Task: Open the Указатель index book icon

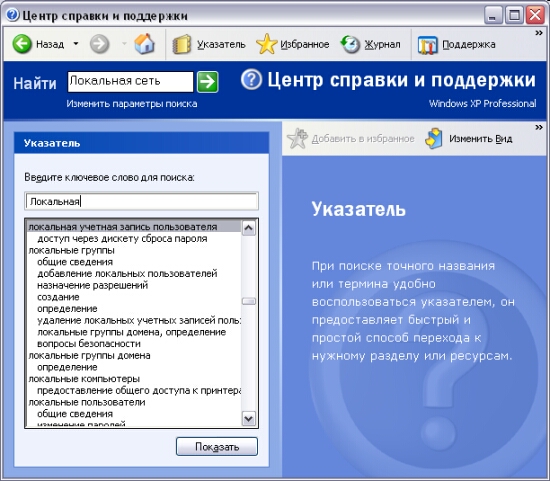Action: 182,45
